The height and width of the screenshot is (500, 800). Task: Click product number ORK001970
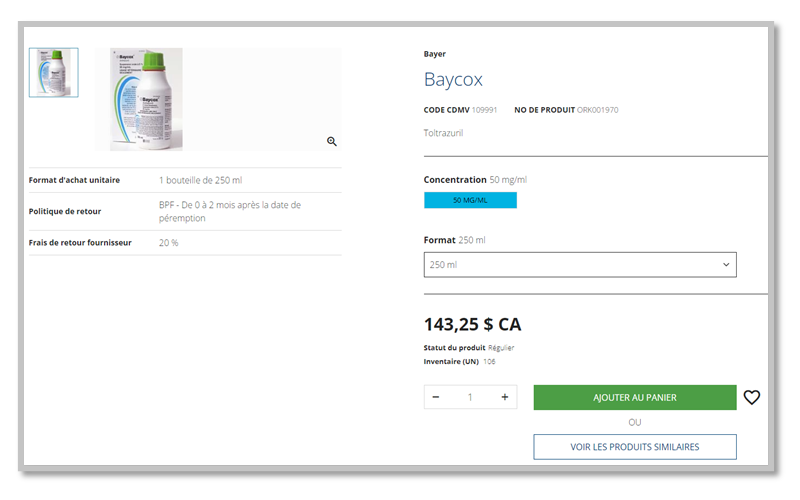pyautogui.click(x=597, y=109)
